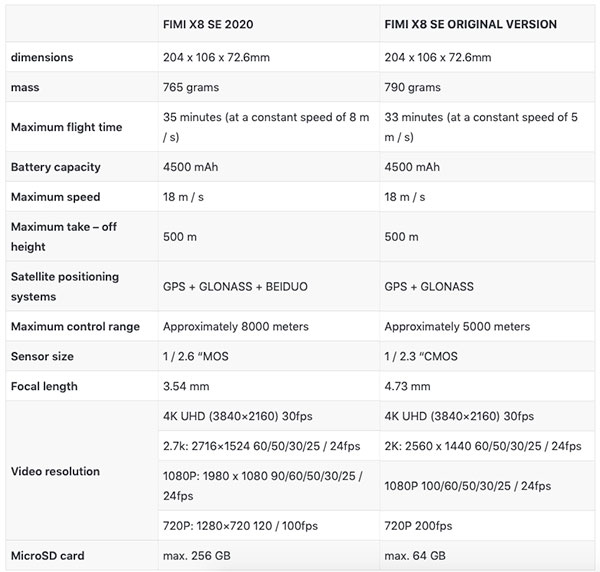Click the 790 grams cell
600x572 pixels.
(415, 88)
